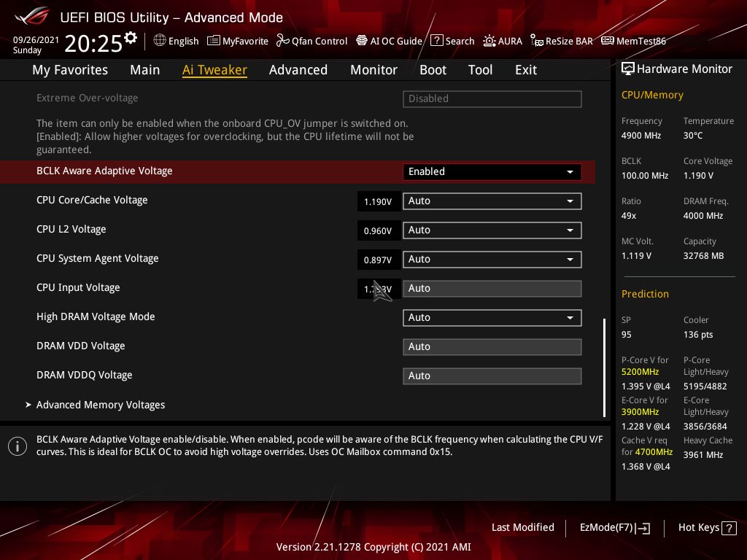The image size is (747, 560).
Task: Click the Hot Keys question mark icon
Action: [x=729, y=528]
